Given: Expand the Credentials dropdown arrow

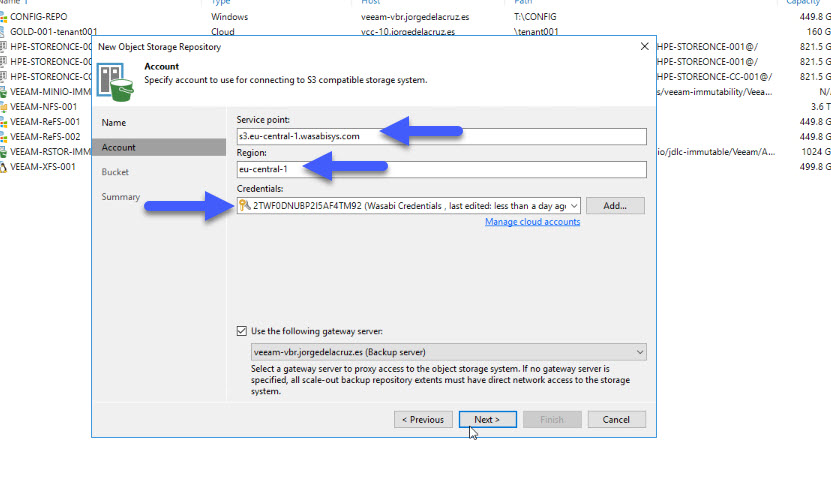Looking at the screenshot, I should click(574, 206).
